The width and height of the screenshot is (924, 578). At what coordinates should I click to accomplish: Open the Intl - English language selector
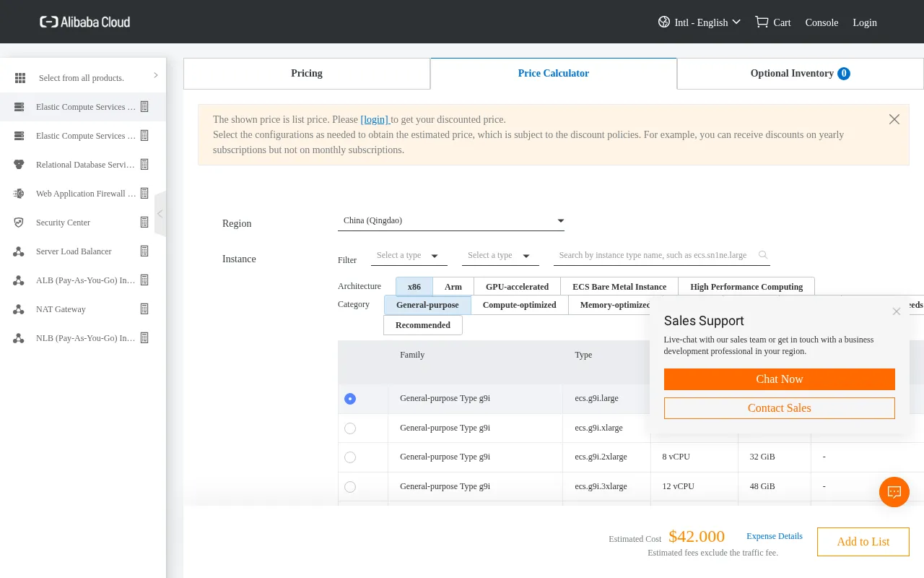pos(699,22)
